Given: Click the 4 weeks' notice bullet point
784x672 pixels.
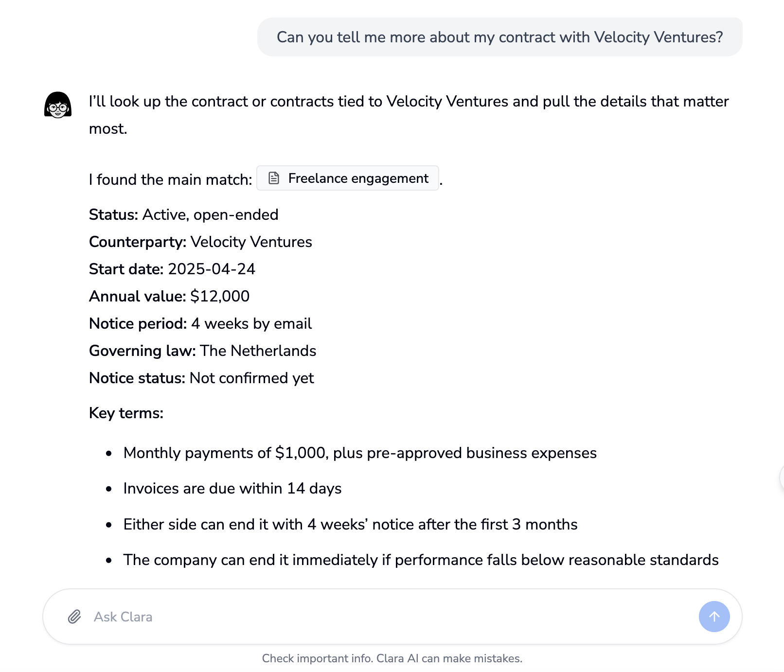Looking at the screenshot, I should 350,524.
